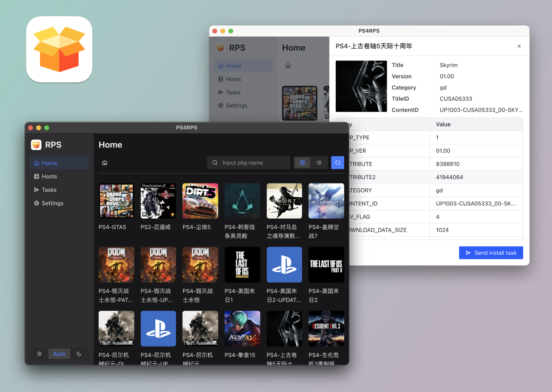Open Home in light window sidebar
Image resolution: width=552 pixels, height=392 pixels.
tap(243, 66)
